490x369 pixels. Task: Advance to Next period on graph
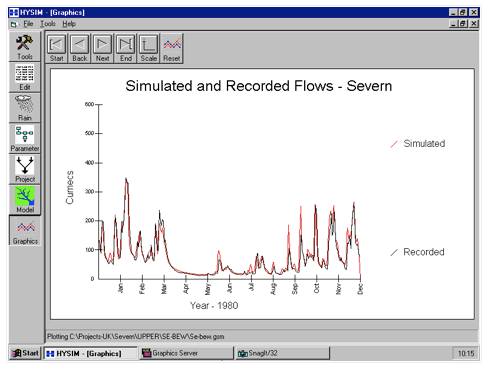(x=102, y=48)
